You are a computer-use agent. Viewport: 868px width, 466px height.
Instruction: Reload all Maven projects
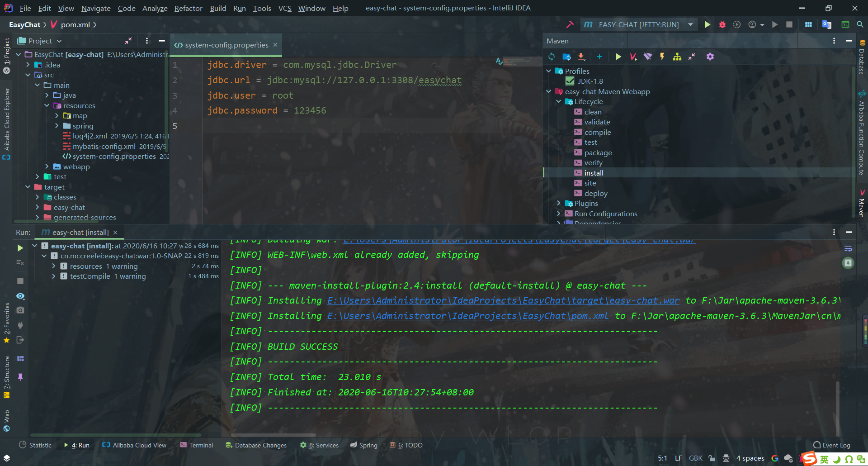pos(552,57)
